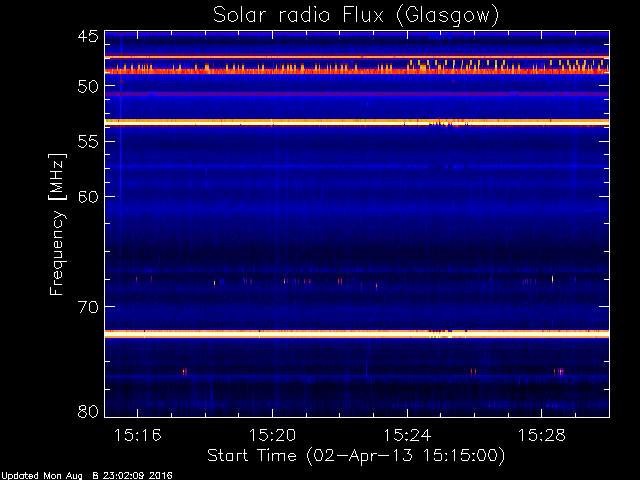Click the 70 frequency tick label
The height and width of the screenshot is (480, 640).
(89, 307)
